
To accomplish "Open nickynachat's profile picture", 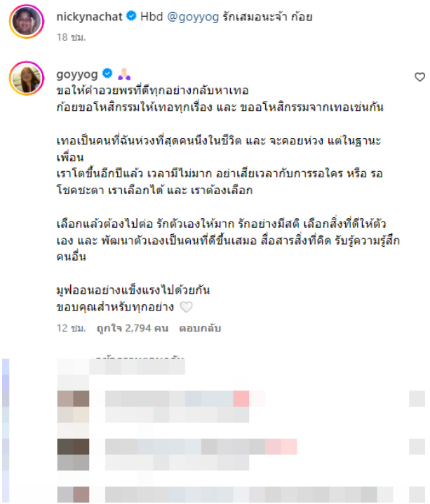I will pyautogui.click(x=27, y=22).
